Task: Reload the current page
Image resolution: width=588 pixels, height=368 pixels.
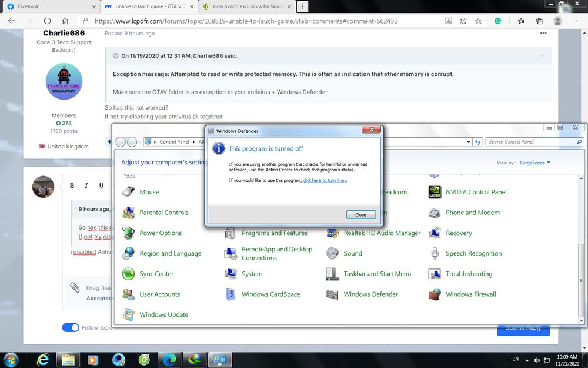Action: pos(47,21)
